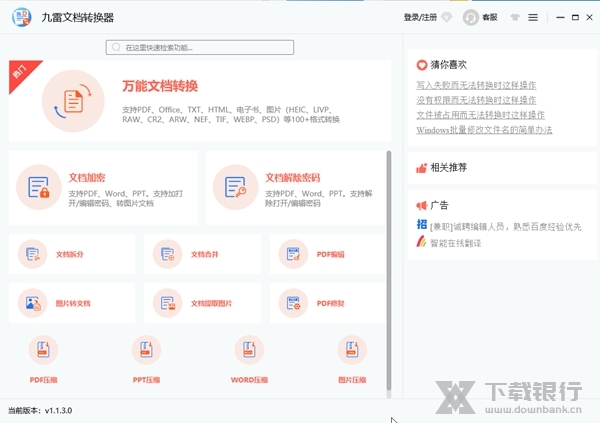Open ad [兼职]诚聘编辑人员
Screen dimensions: 600x423
pyautogui.click(x=505, y=227)
